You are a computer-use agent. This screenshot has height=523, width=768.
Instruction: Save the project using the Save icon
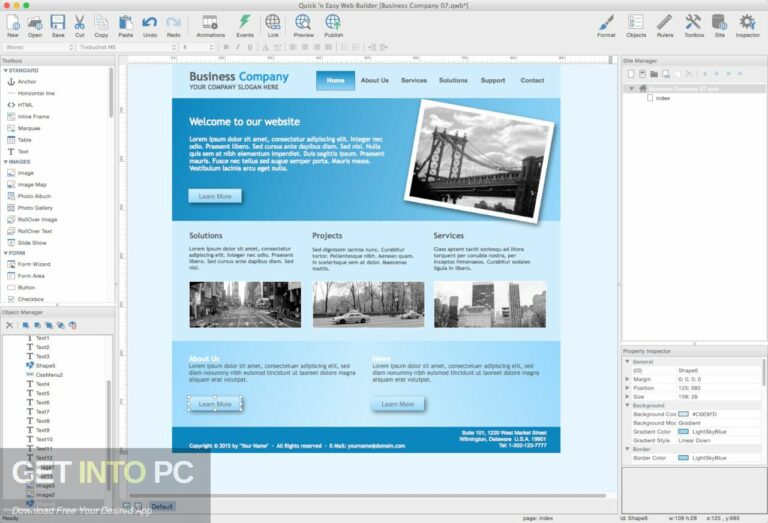(x=58, y=26)
